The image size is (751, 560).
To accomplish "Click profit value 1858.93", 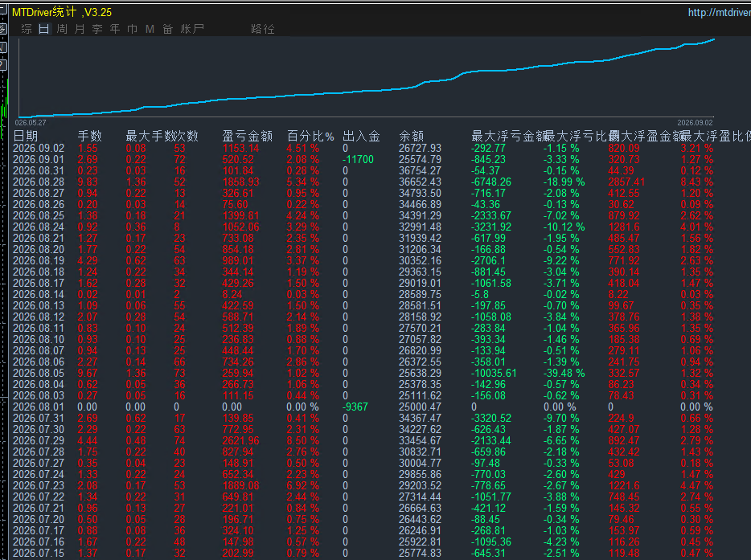I will click(241, 182).
